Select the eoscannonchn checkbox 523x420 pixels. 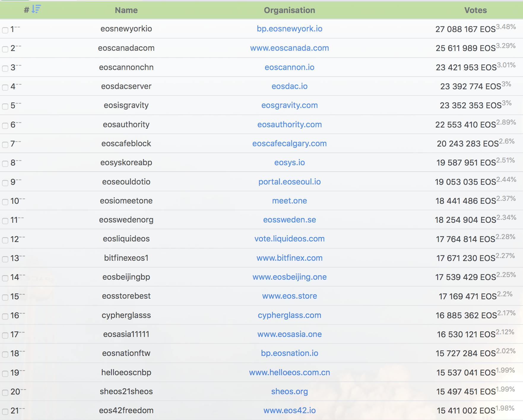[5, 69]
